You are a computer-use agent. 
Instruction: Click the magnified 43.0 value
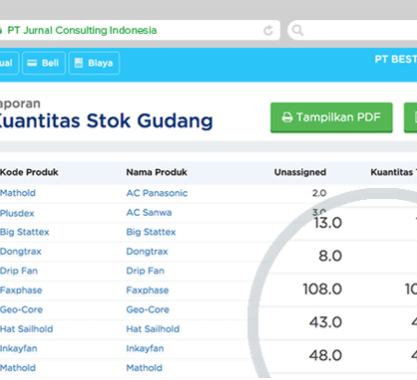pyautogui.click(x=326, y=322)
